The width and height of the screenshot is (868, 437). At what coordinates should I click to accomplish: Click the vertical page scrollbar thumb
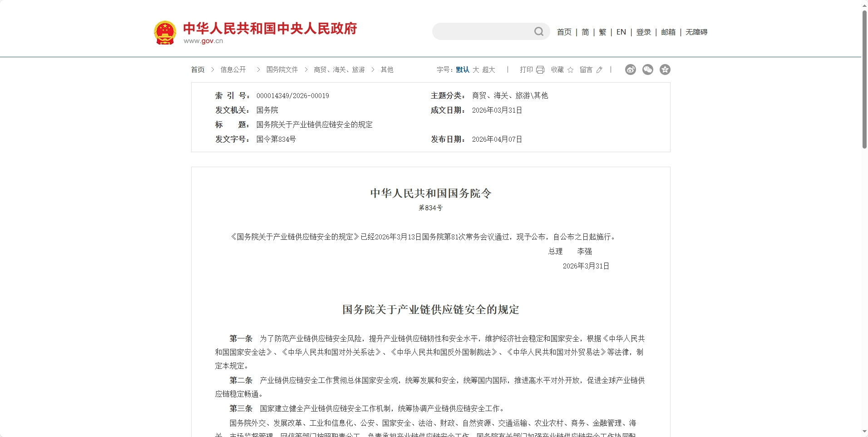pyautogui.click(x=864, y=79)
